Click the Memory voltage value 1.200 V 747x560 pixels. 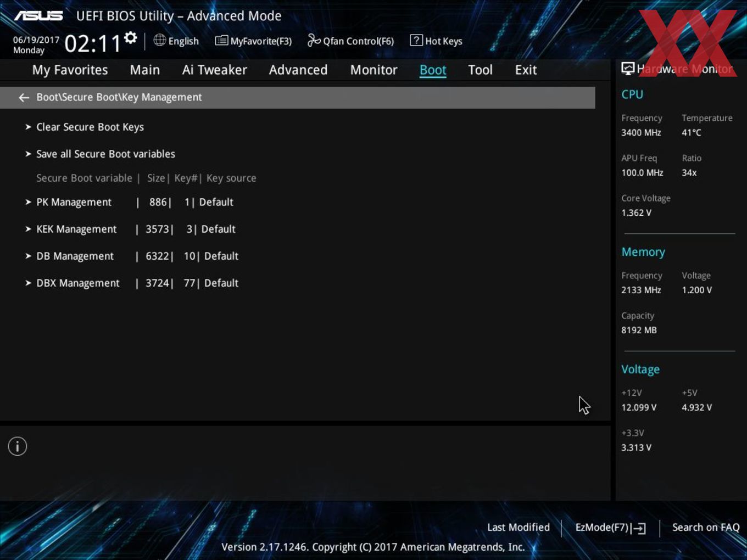[697, 290]
